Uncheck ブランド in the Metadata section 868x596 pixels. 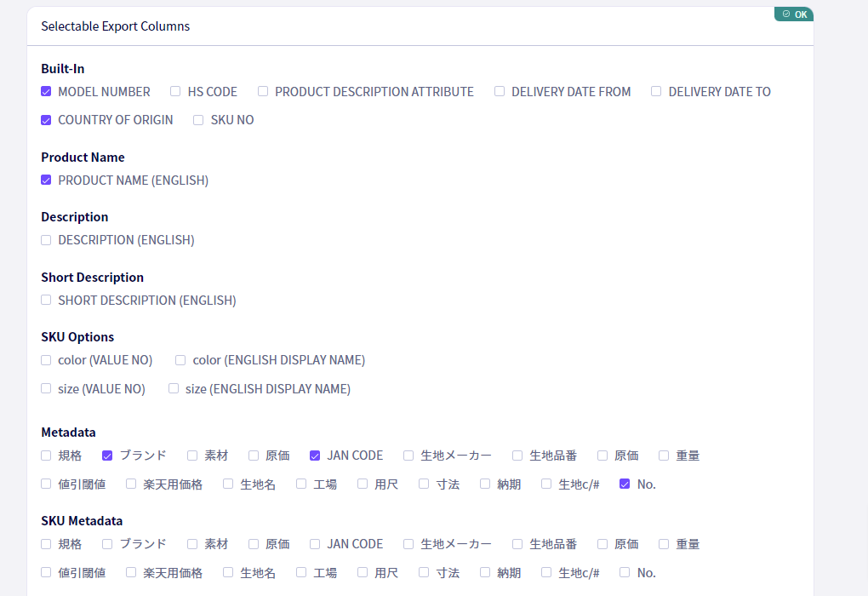point(107,456)
